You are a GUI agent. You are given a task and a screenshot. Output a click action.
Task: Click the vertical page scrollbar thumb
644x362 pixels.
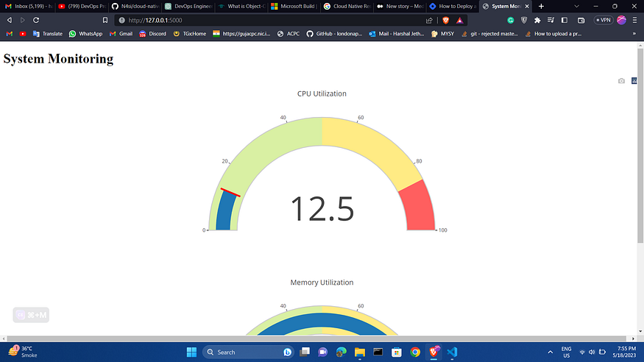point(640,146)
